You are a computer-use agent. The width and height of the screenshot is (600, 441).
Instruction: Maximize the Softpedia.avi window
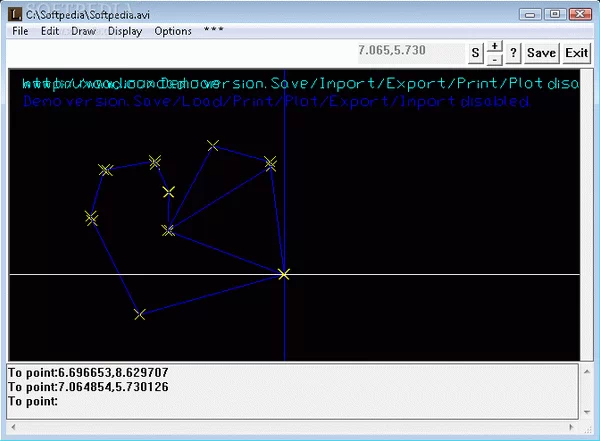tap(554, 15)
